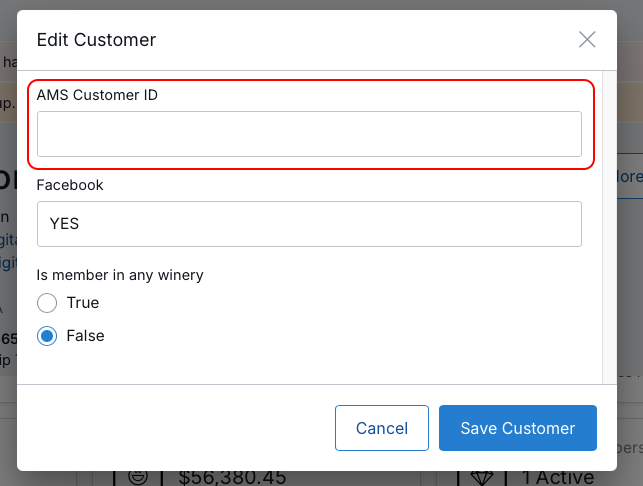Image resolution: width=643 pixels, height=486 pixels.
Task: Click the $56,380.45 amount in background
Action: (x=232, y=478)
